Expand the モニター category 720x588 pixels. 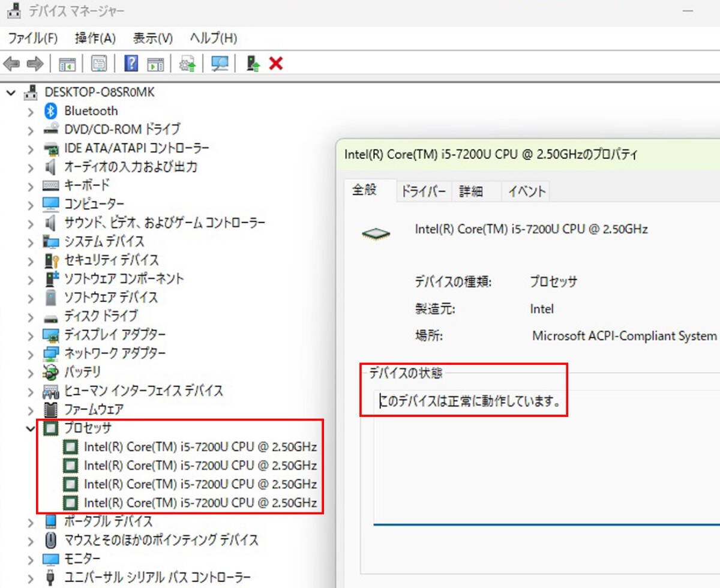tap(31, 559)
